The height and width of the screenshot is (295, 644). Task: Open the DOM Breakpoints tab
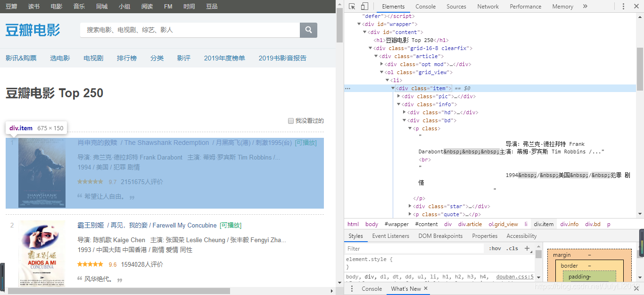pos(441,236)
